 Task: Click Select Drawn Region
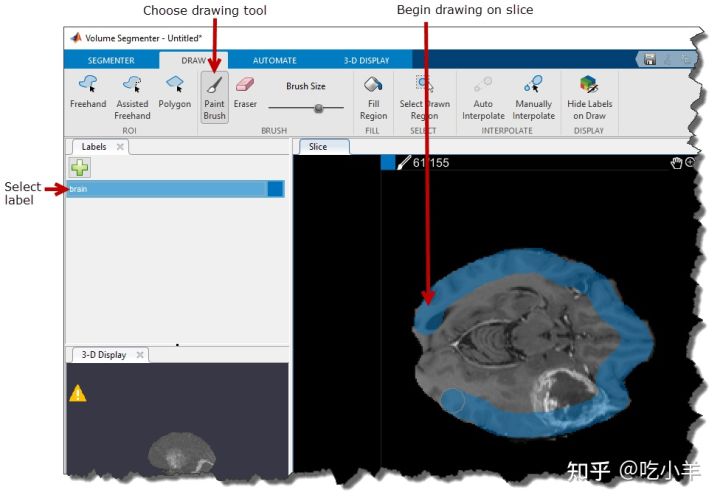click(x=425, y=96)
